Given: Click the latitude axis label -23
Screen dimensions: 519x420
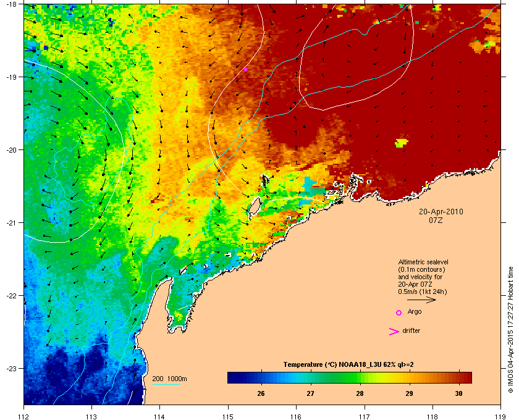Looking at the screenshot, I should (x=11, y=368).
